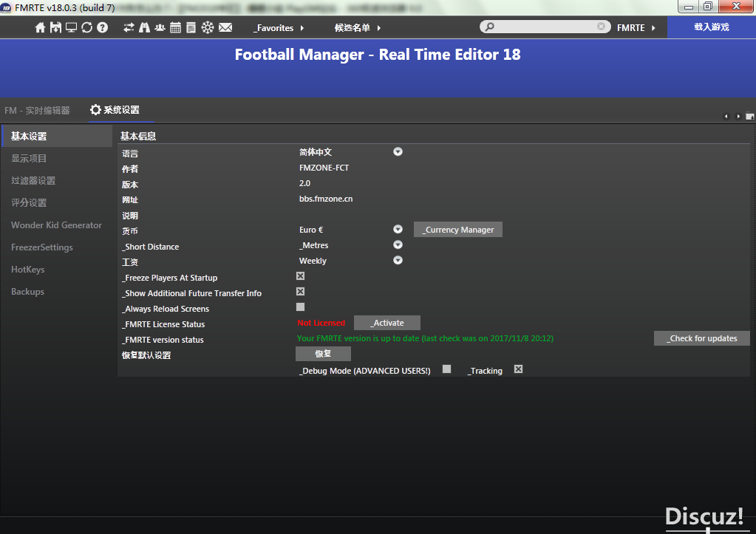Toggle the Tracking checkbox

518,369
